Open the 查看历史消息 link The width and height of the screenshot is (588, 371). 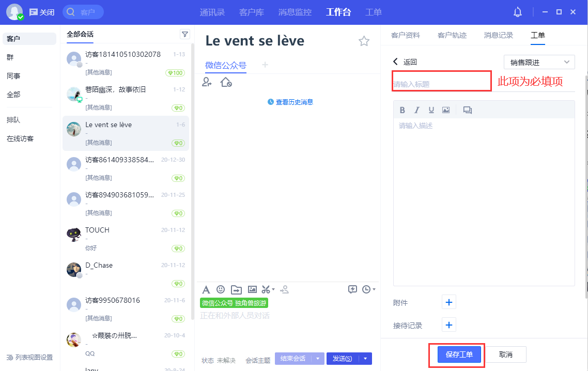(295, 102)
